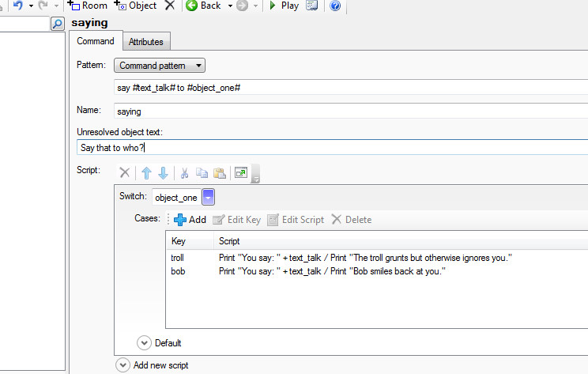
Task: Move script down with blue down arrow
Action: coord(163,173)
